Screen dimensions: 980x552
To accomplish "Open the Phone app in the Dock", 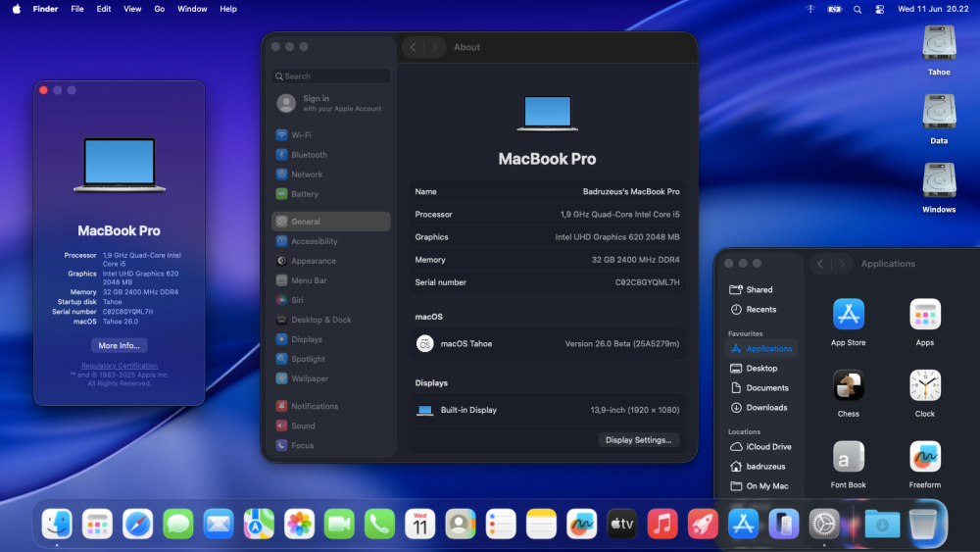I will [x=380, y=524].
